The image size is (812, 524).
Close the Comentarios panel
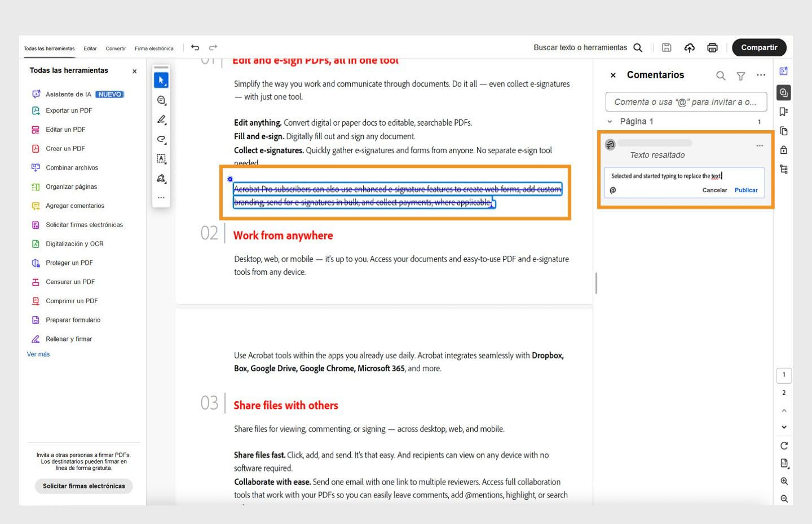point(613,76)
